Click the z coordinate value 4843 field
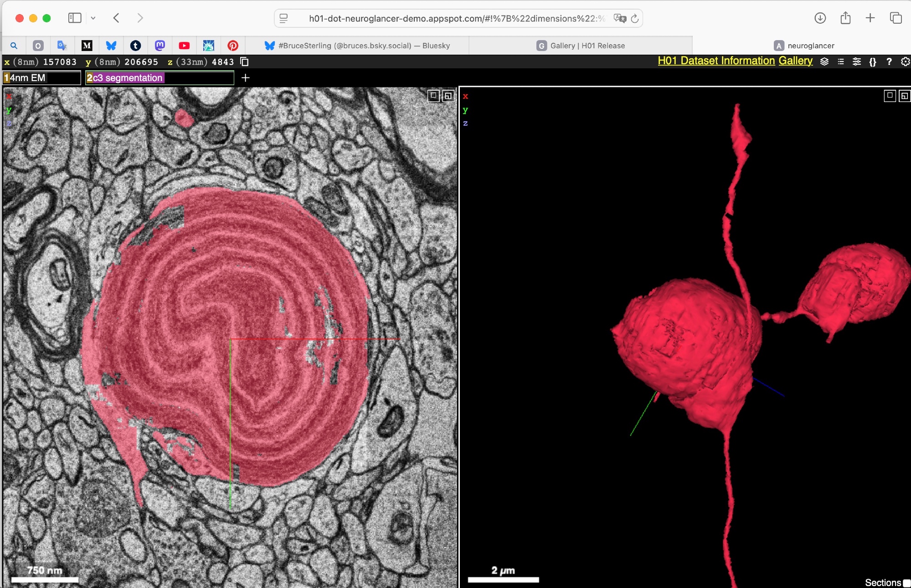The image size is (911, 588). click(222, 62)
